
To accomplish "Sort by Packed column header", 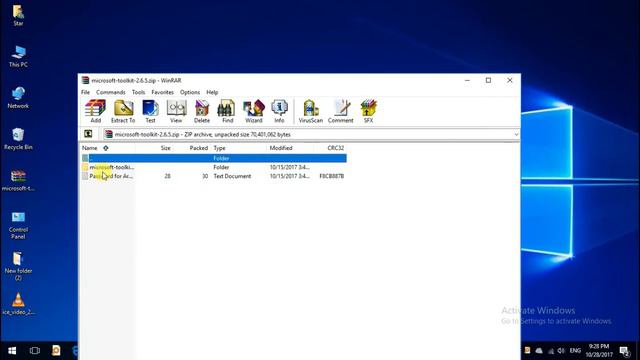I will [x=199, y=148].
